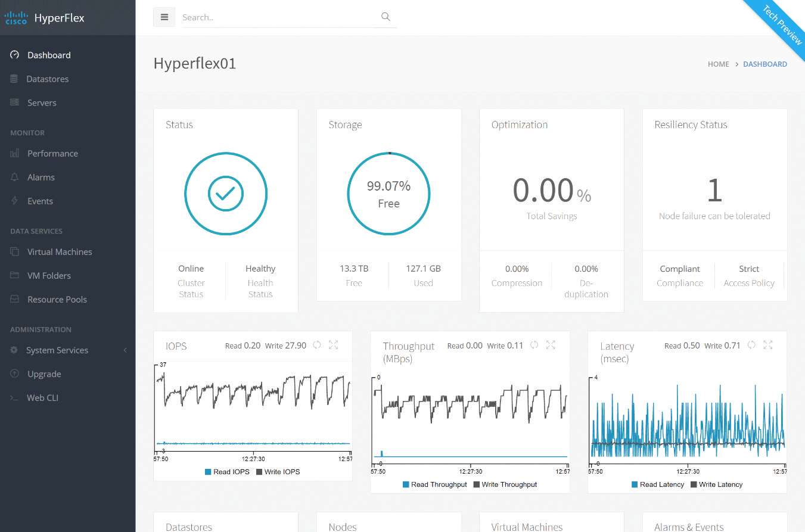
Task: Click the Servers rack icon
Action: (15, 102)
